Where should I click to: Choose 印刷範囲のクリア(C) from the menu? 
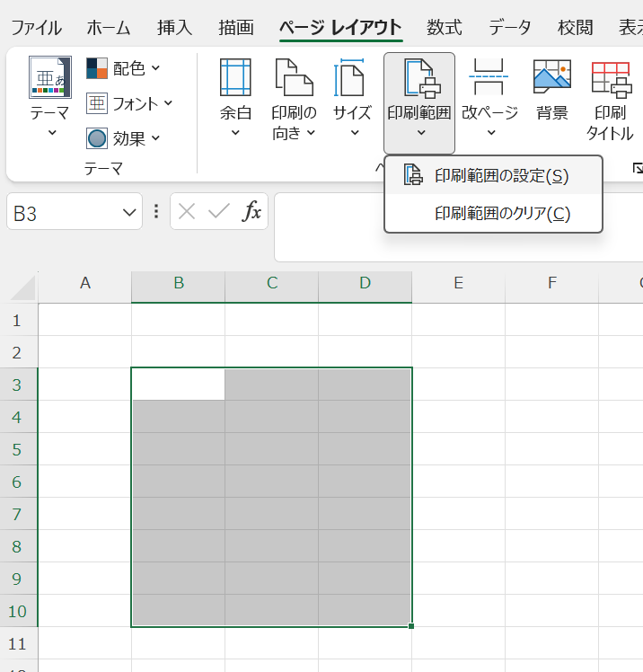click(502, 214)
